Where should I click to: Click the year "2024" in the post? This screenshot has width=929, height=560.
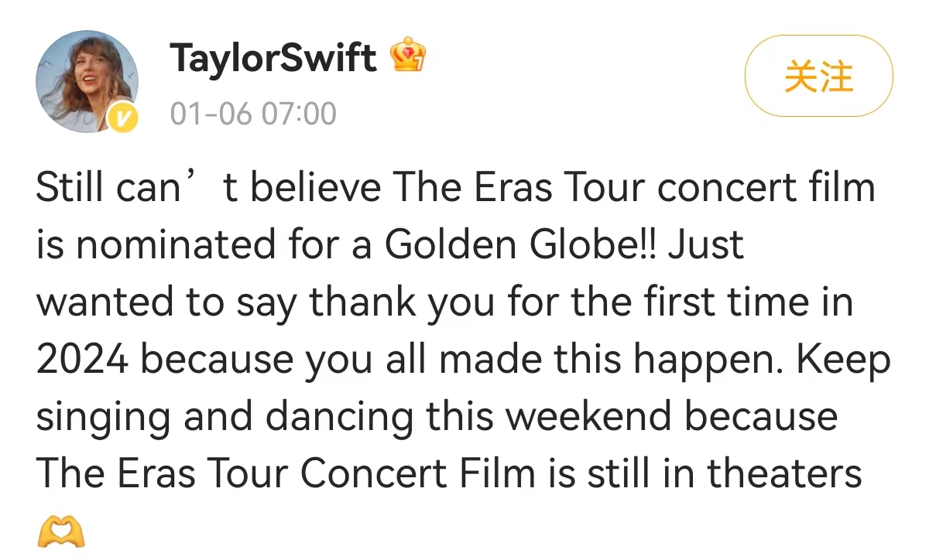coord(83,360)
